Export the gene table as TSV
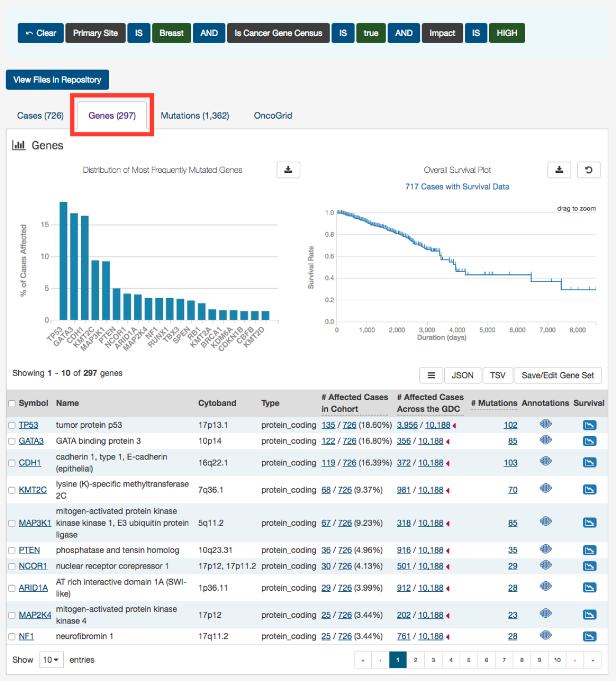Screen dimensions: 616x681 click(x=497, y=375)
